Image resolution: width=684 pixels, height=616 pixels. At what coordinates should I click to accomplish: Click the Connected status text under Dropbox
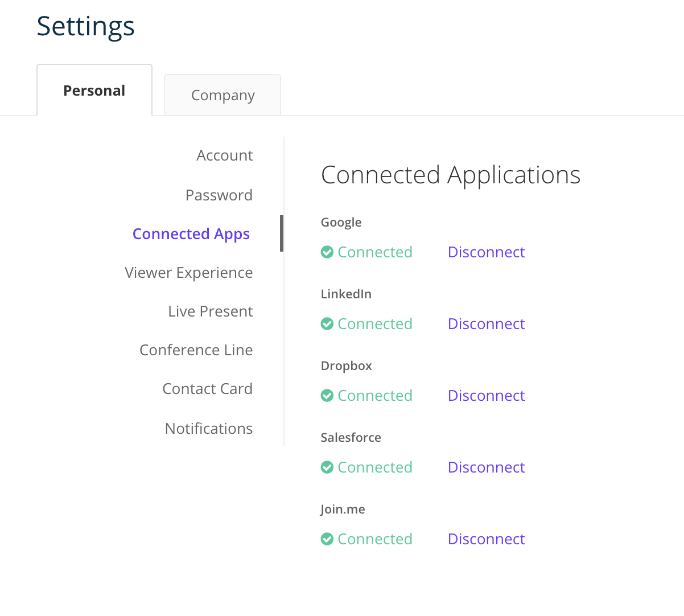pos(375,396)
